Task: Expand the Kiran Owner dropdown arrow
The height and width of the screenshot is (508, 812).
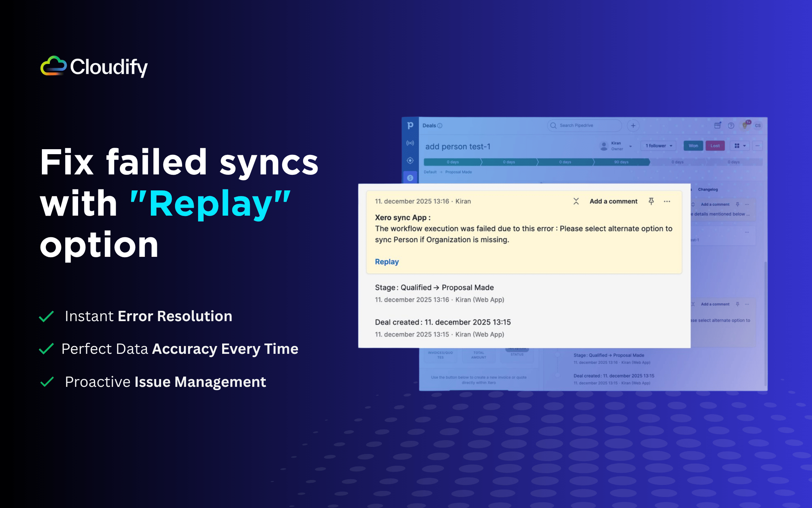Action: pos(631,146)
